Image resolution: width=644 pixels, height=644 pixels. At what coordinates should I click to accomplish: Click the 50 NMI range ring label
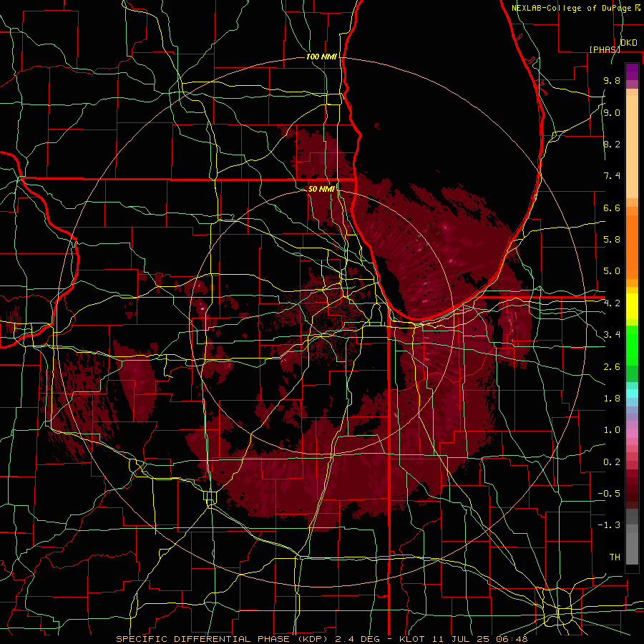(x=321, y=189)
